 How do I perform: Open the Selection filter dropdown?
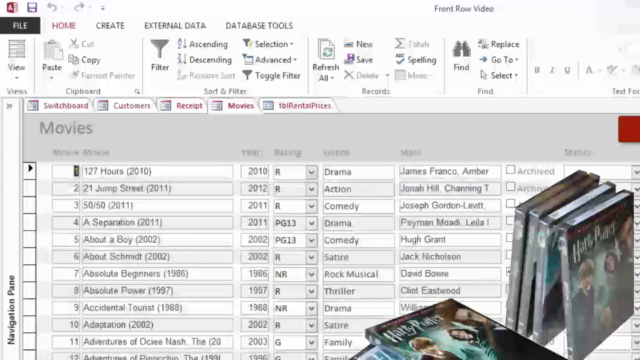[268, 44]
